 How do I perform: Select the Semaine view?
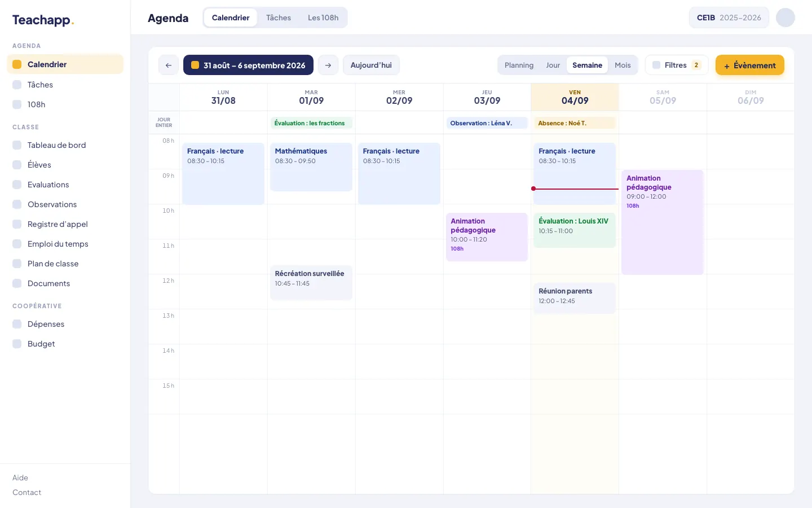click(x=587, y=65)
